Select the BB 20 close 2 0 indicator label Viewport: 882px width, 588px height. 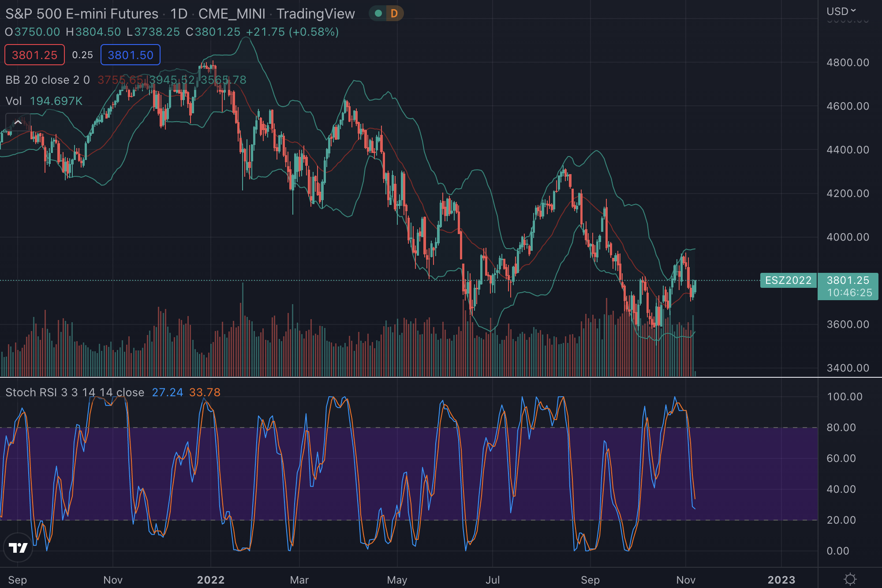click(x=48, y=80)
